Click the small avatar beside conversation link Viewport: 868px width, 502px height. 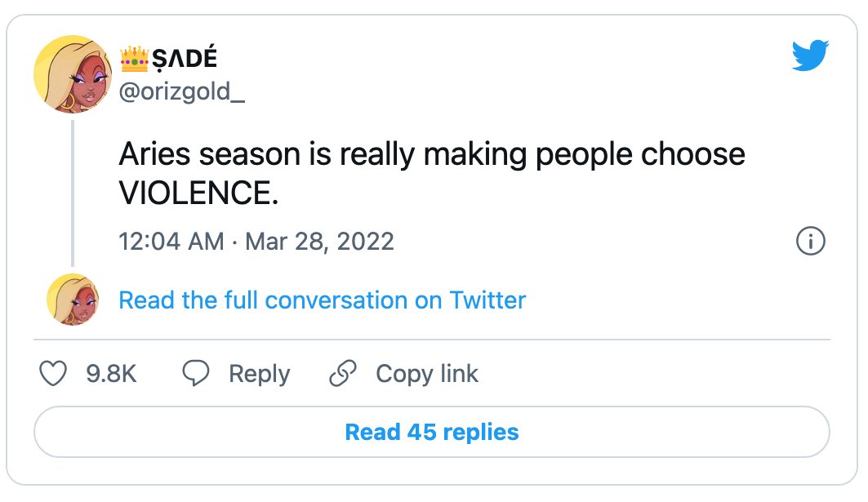73,300
